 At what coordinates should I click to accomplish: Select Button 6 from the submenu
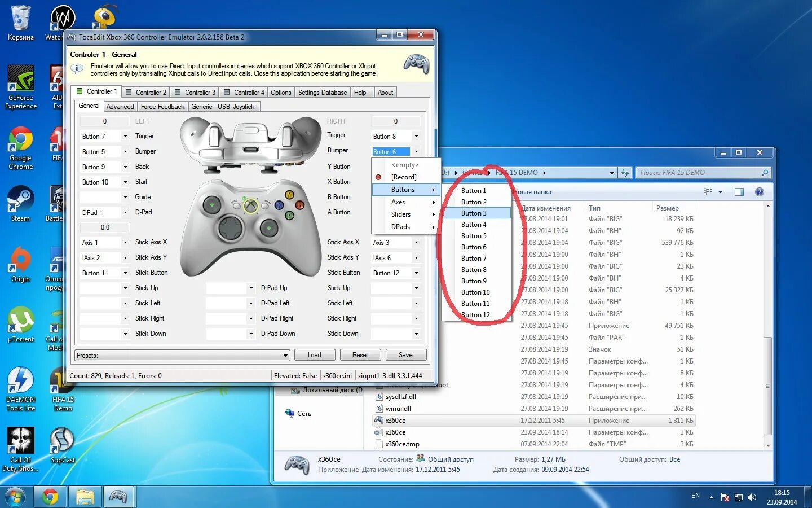[x=476, y=247]
